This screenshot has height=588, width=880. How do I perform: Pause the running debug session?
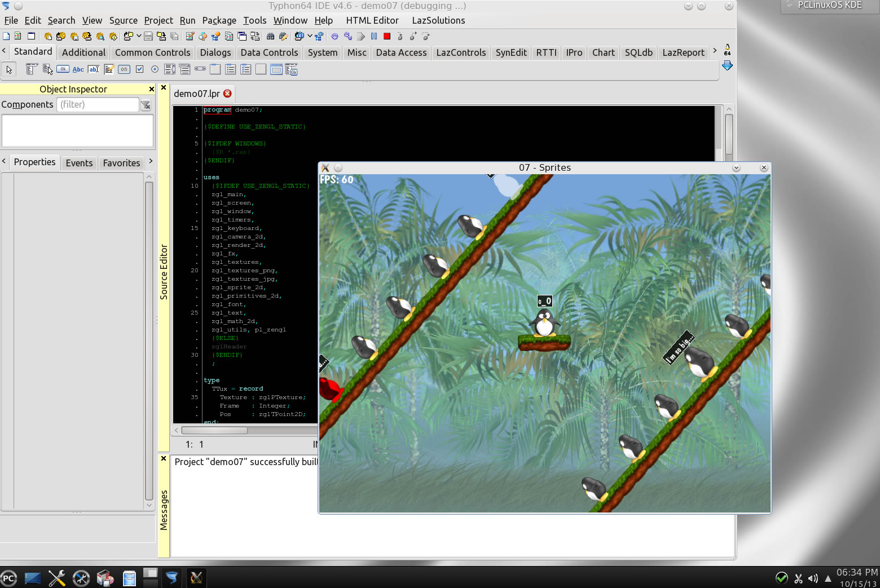coord(374,36)
